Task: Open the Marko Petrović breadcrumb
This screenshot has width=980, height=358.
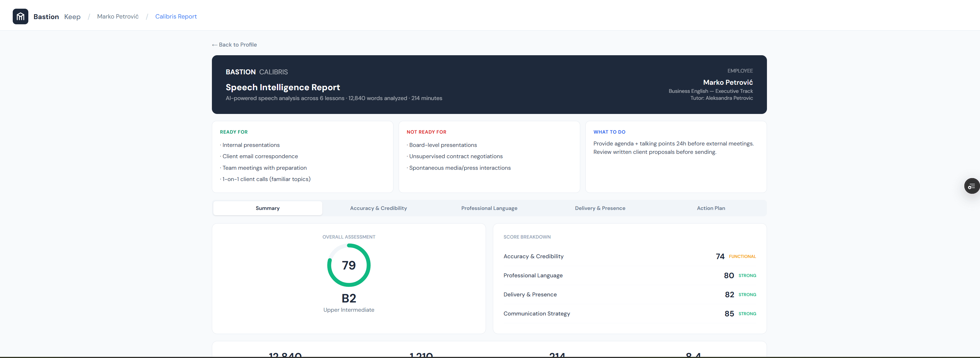Action: [x=118, y=16]
